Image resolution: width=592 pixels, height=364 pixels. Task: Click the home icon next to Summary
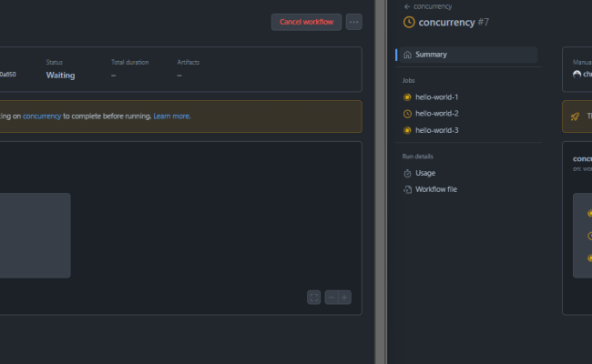tap(407, 55)
